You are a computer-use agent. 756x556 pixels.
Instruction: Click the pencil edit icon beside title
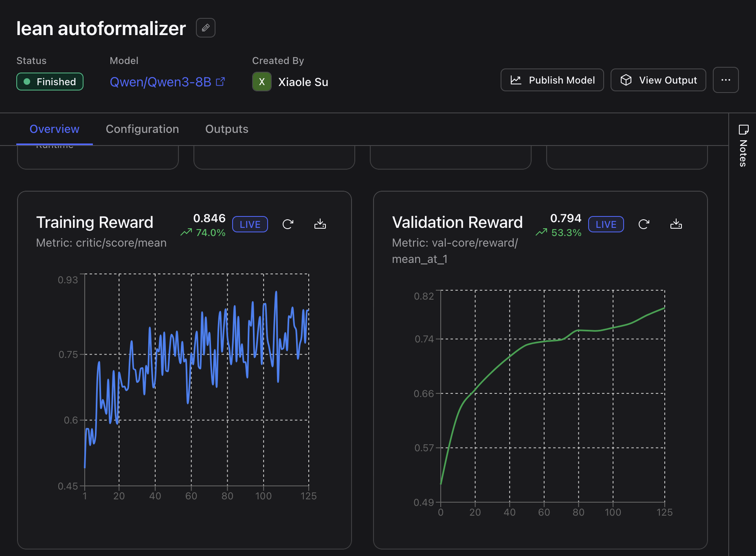coord(206,28)
